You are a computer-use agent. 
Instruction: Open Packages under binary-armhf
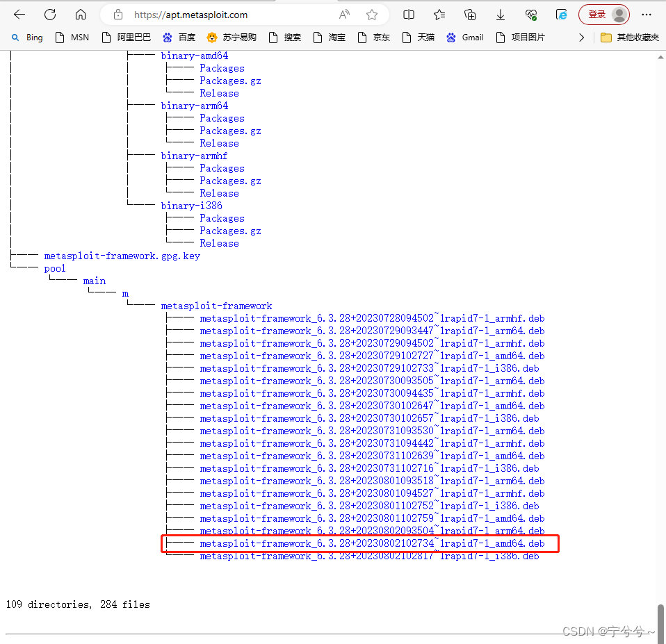point(222,168)
